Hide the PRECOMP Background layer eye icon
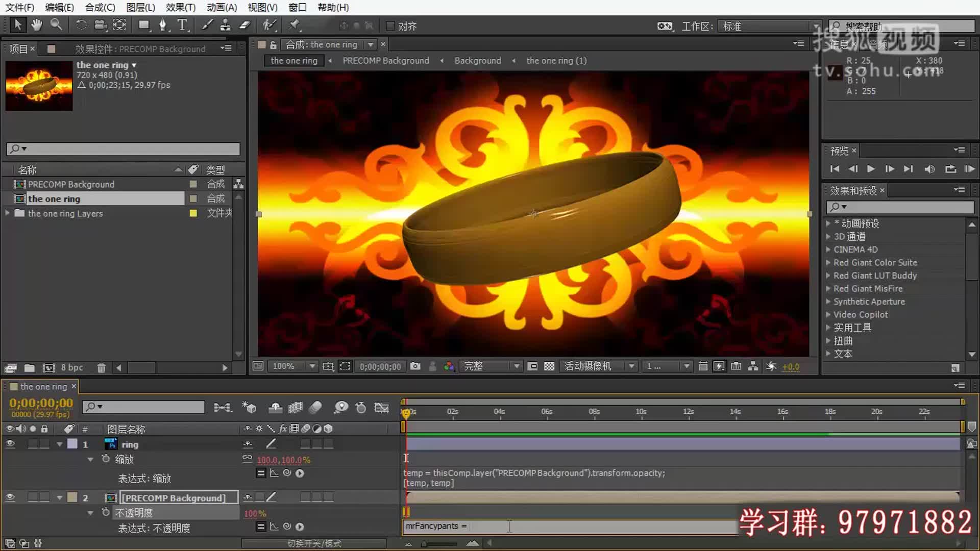 coord(10,497)
